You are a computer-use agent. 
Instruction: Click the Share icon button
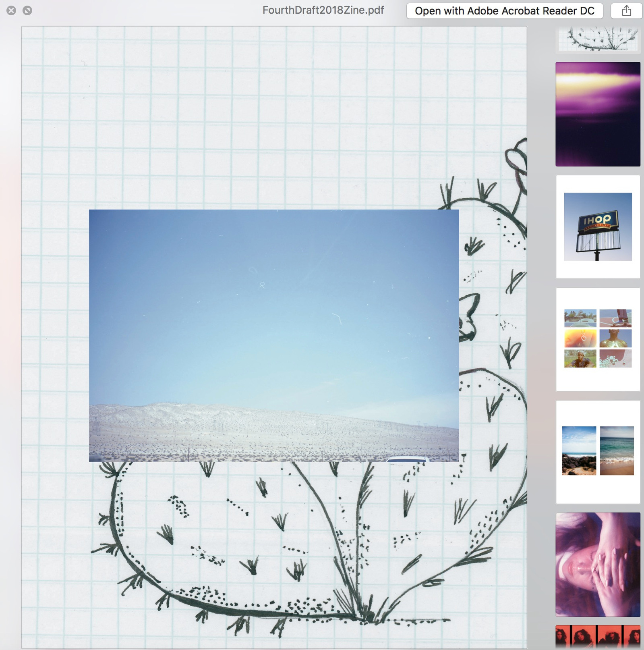626,11
